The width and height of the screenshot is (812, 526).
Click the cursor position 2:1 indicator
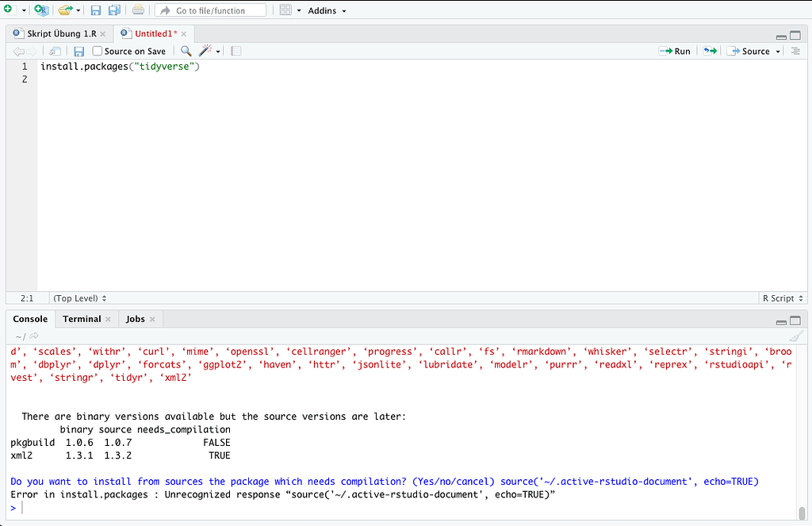click(27, 298)
